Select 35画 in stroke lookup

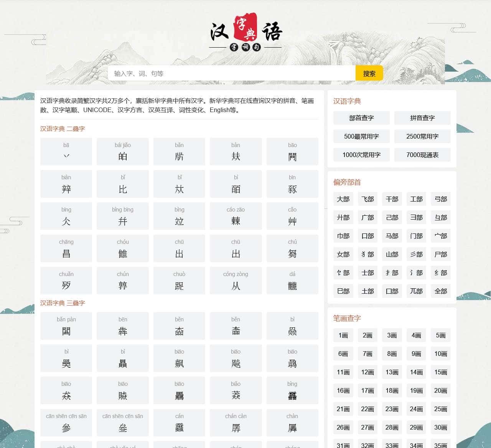pyautogui.click(x=441, y=446)
